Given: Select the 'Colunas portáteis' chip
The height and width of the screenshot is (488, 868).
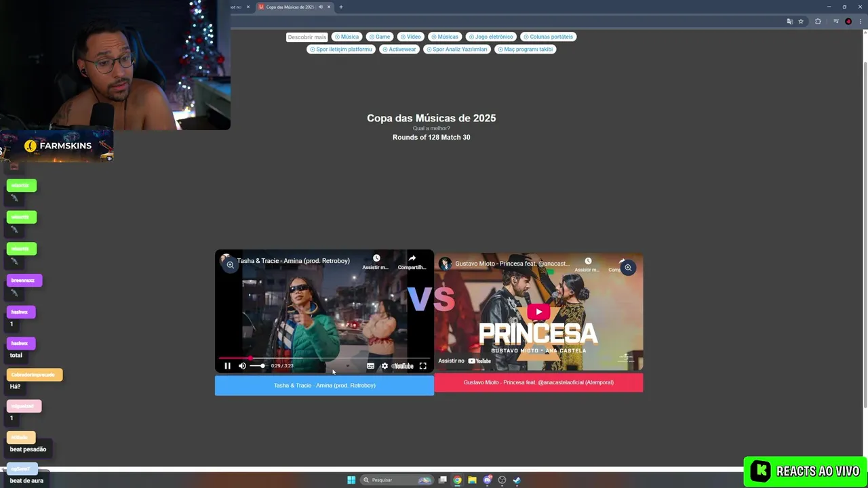Looking at the screenshot, I should (548, 37).
